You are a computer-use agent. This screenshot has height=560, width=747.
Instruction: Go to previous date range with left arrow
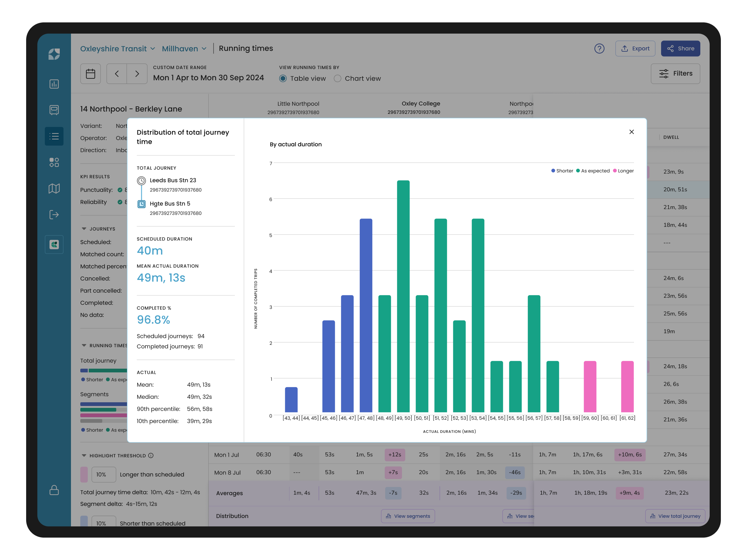(117, 74)
